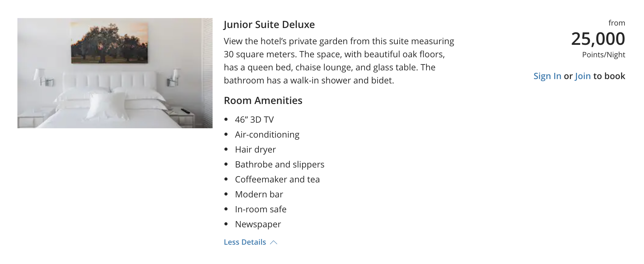Viewport: 644px width, 264px height.
Task: Click the Points/Night label
Action: 604,55
